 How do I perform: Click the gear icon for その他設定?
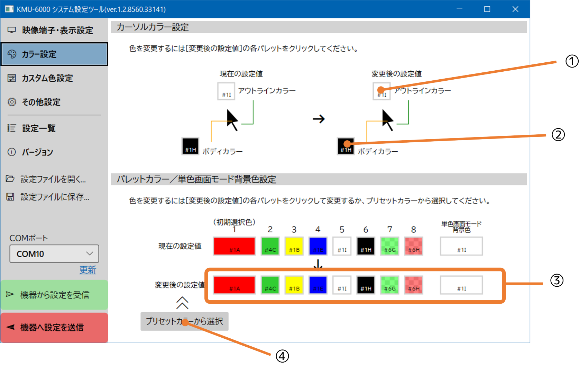point(12,102)
